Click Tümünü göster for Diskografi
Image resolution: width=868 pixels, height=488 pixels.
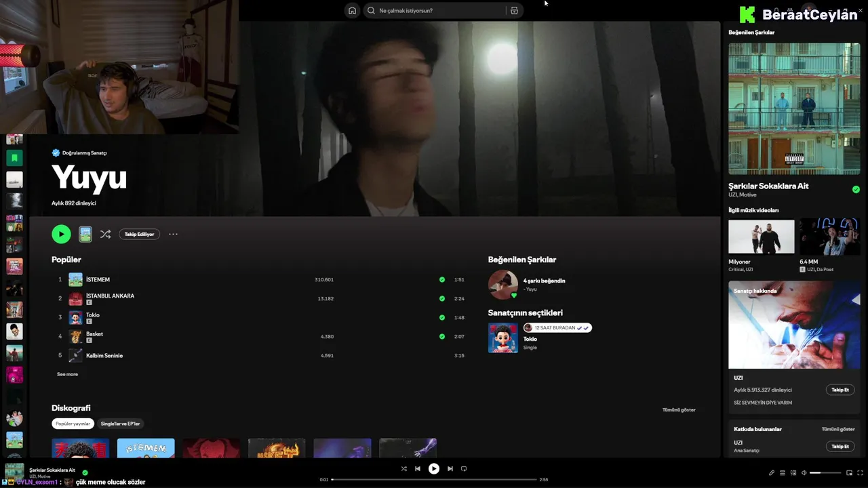[679, 409]
